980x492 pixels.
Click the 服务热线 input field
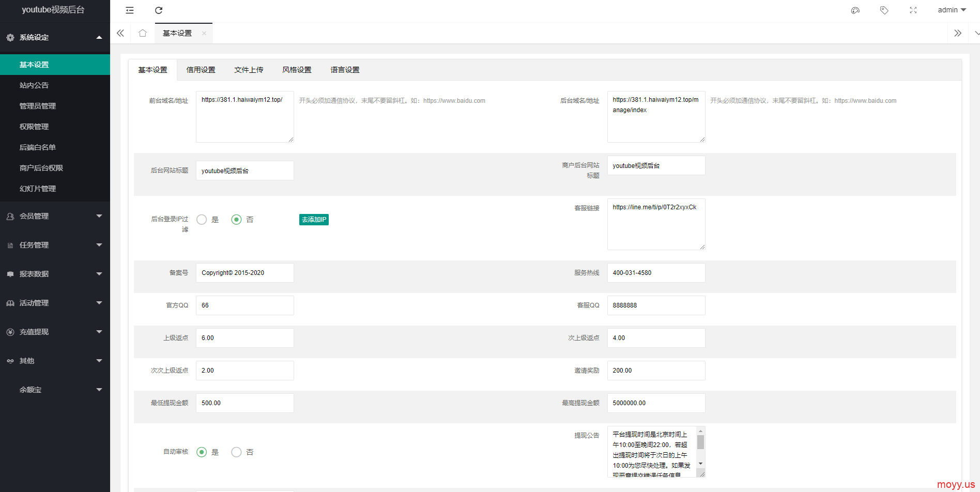[x=656, y=273]
